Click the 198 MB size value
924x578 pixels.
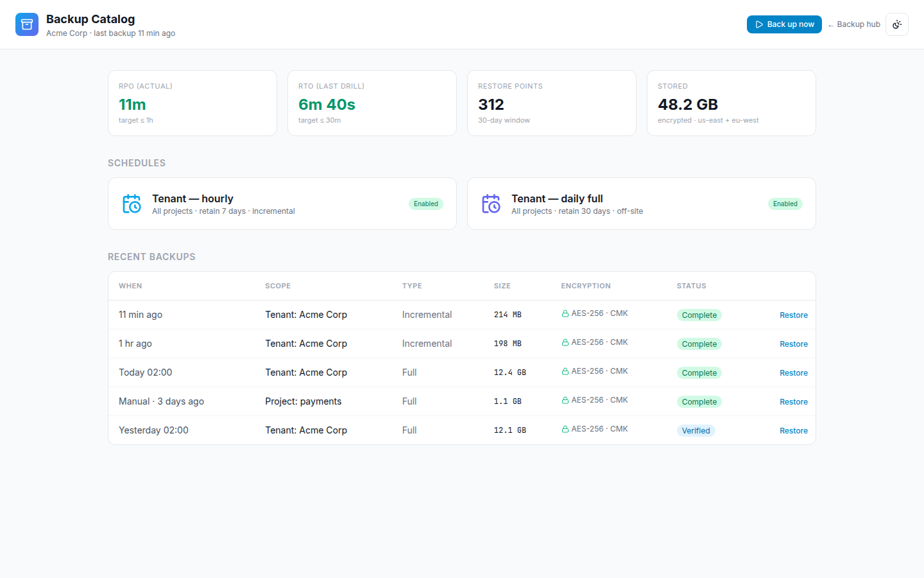(508, 344)
